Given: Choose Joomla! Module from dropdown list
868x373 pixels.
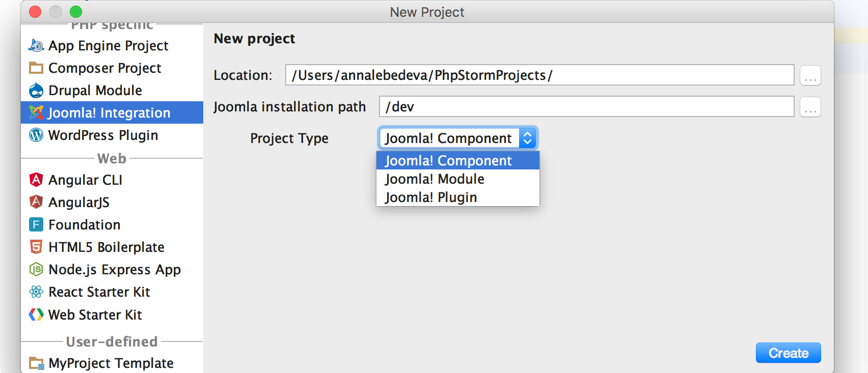Looking at the screenshot, I should pyautogui.click(x=435, y=179).
